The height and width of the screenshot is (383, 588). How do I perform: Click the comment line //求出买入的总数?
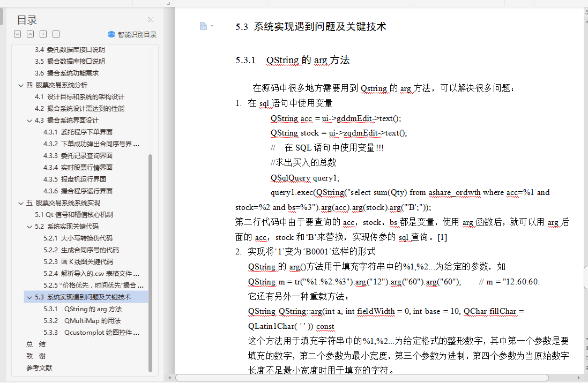[303, 163]
